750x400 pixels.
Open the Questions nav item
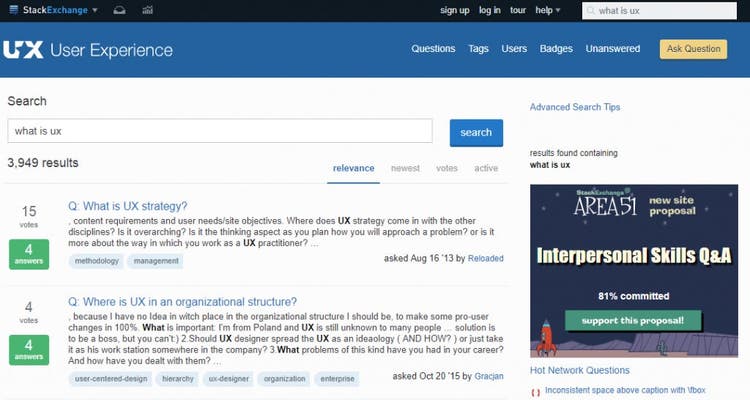click(433, 49)
